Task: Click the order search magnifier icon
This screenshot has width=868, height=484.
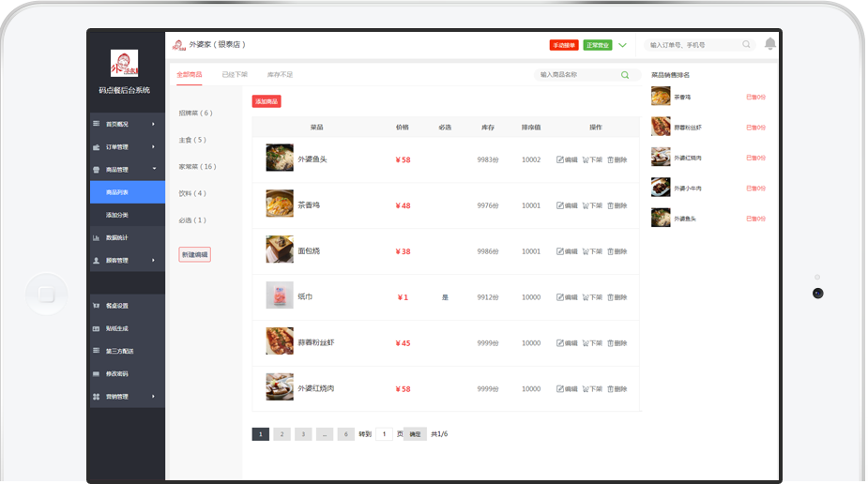Action: point(747,44)
